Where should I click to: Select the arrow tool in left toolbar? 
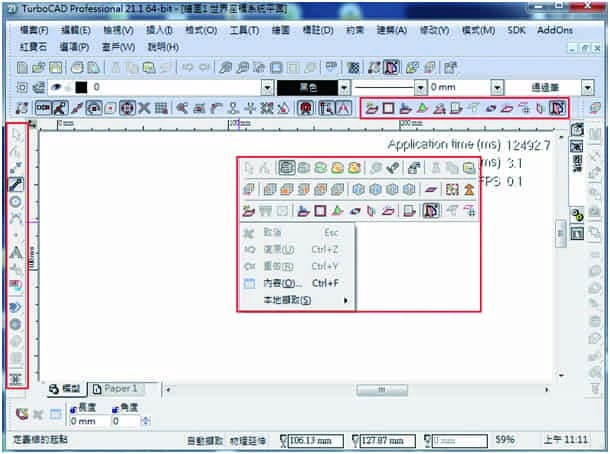[x=16, y=135]
